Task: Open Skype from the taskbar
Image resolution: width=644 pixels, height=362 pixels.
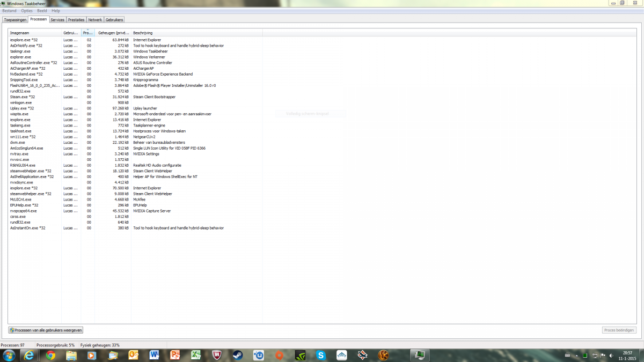Action: pyautogui.click(x=321, y=355)
